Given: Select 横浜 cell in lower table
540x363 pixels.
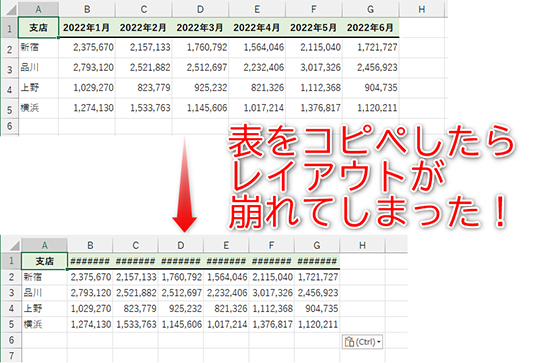Looking at the screenshot, I should [x=44, y=324].
